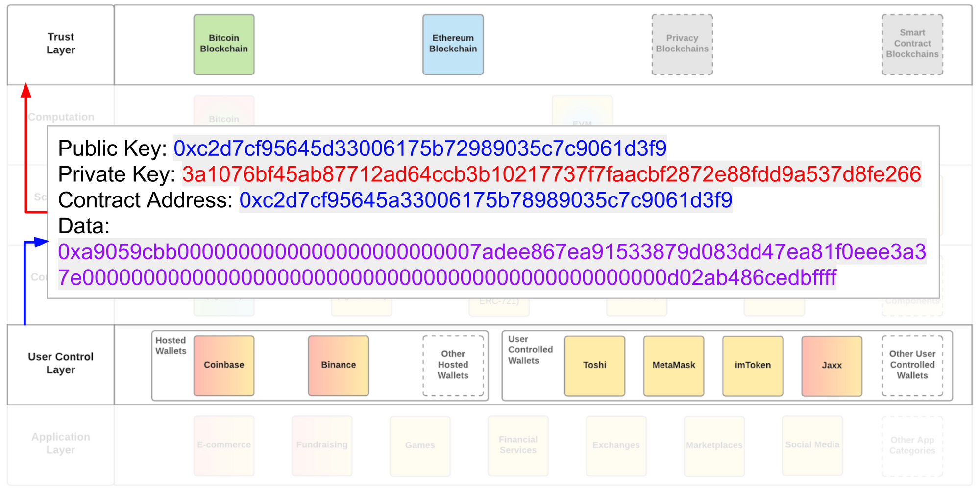Click the User Control Layer label
The image size is (980, 492).
61,363
